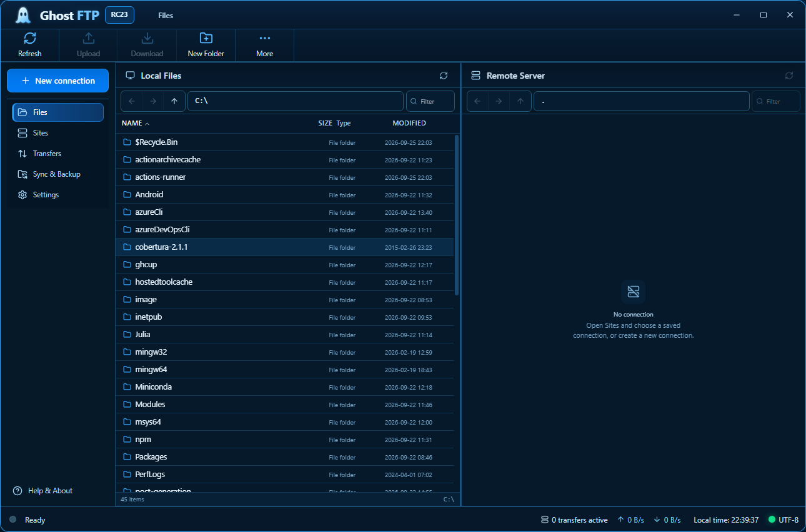Go forward in Remote Server navigation

coord(499,101)
